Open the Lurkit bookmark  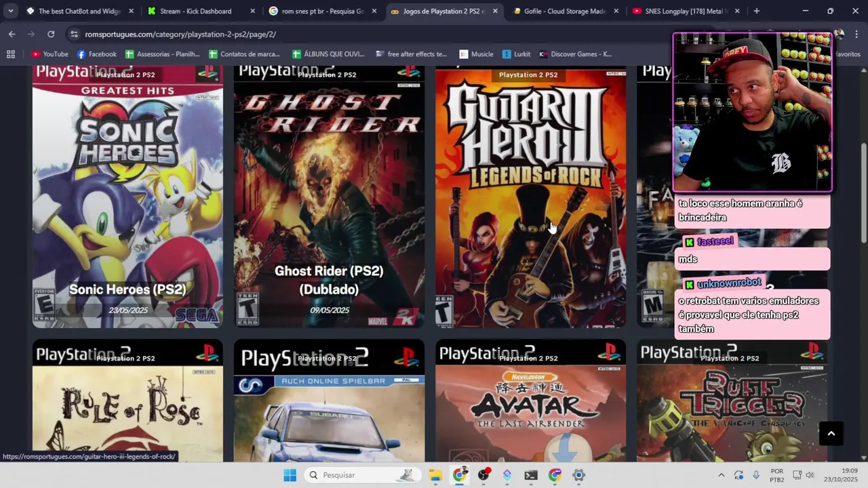[517, 54]
